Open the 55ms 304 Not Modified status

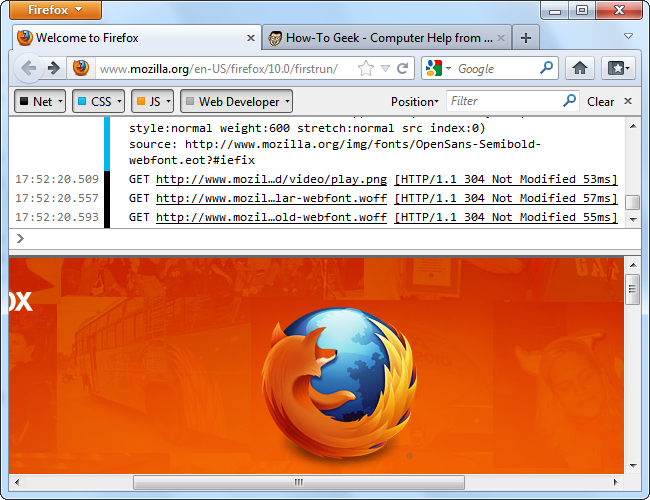pos(506,218)
